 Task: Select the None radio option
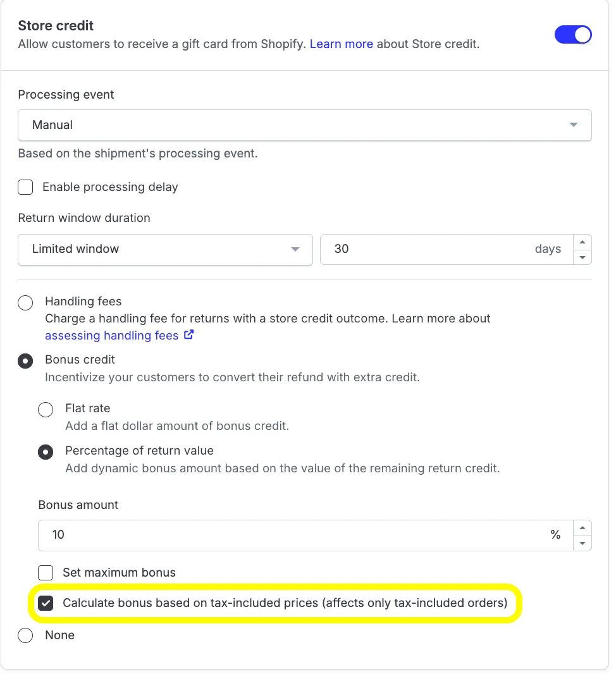[x=25, y=635]
